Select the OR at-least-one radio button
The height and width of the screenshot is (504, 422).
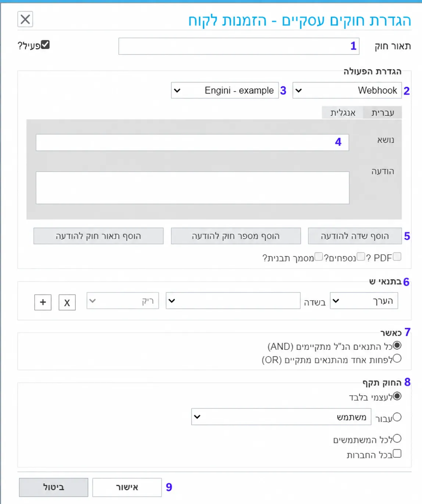397,358
